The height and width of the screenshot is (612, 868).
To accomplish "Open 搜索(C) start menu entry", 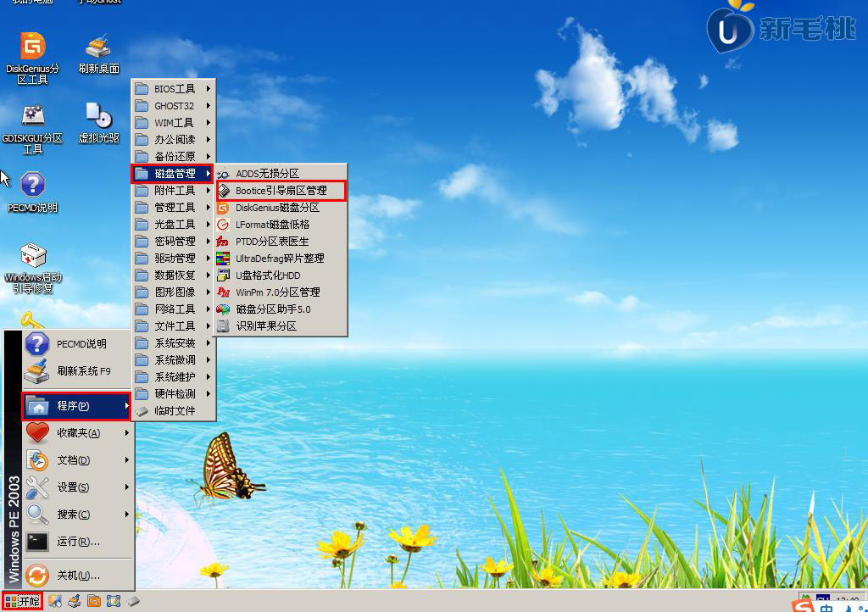I will pos(77,514).
